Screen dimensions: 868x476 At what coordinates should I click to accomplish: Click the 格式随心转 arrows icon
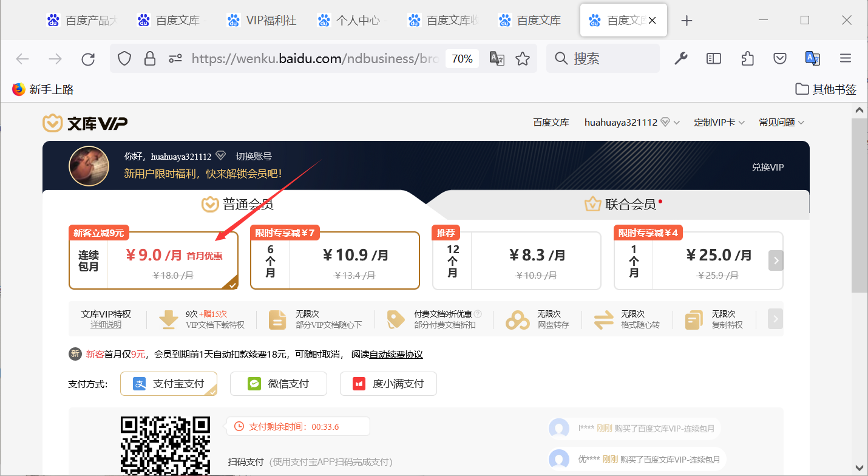click(x=603, y=319)
